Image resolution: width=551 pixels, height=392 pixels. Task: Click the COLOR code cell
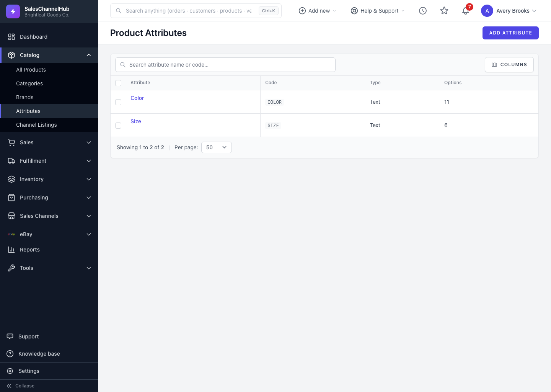274,102
